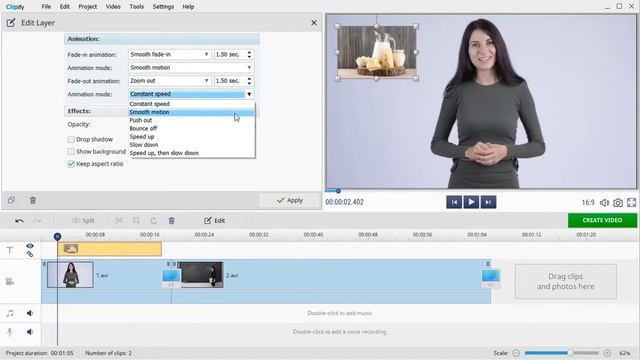The width and height of the screenshot is (640, 360).
Task: Click the preview volume speaker icon
Action: click(x=604, y=202)
